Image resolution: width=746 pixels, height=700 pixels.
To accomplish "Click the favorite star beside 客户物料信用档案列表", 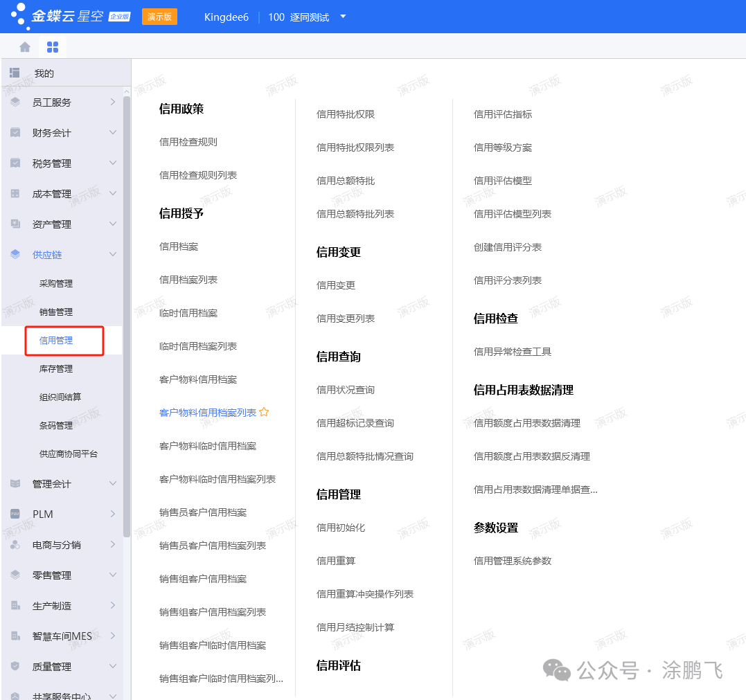I will coord(264,412).
